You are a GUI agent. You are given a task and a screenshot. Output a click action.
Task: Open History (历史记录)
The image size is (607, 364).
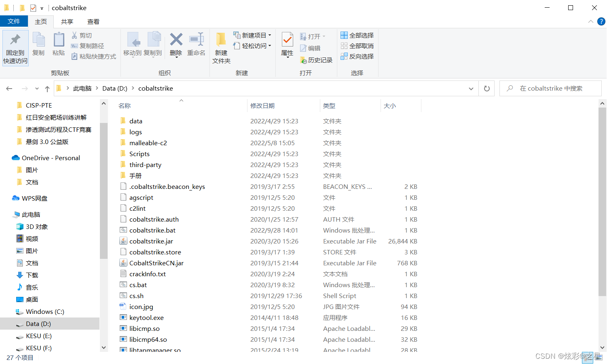click(316, 60)
